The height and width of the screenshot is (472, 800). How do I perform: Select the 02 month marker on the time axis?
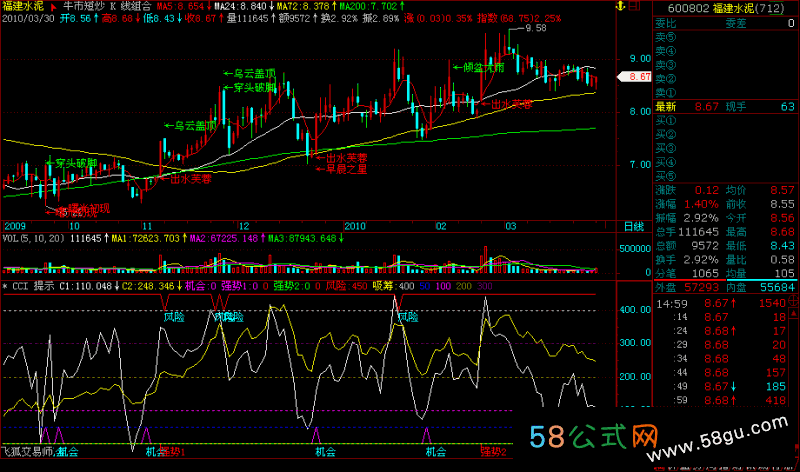click(441, 227)
